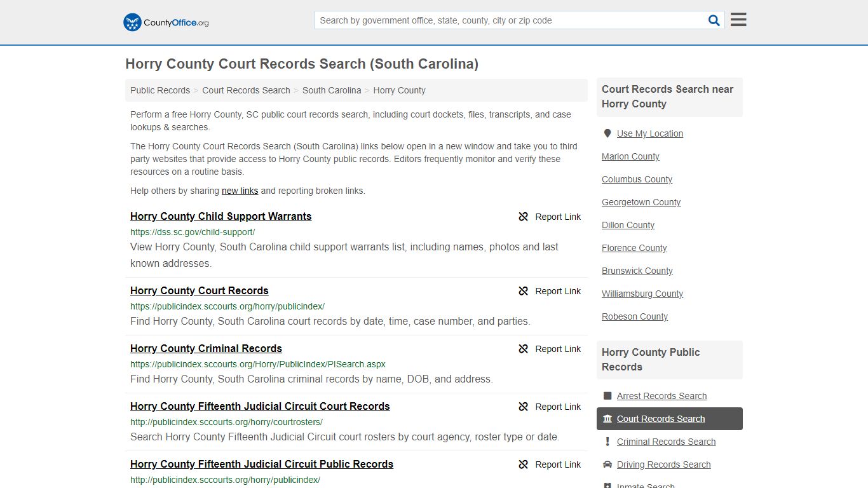868x488 pixels.
Task: Click the new links sharing link
Action: [240, 191]
